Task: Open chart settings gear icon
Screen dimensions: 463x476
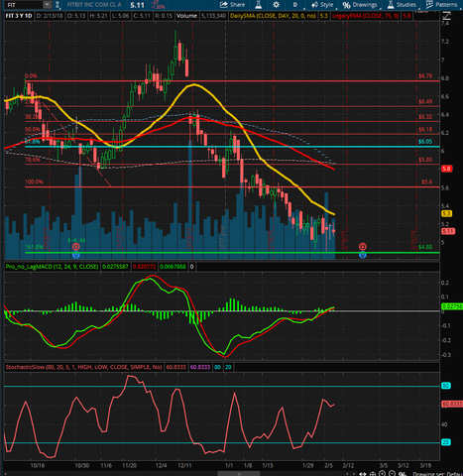Action: pyautogui.click(x=276, y=5)
